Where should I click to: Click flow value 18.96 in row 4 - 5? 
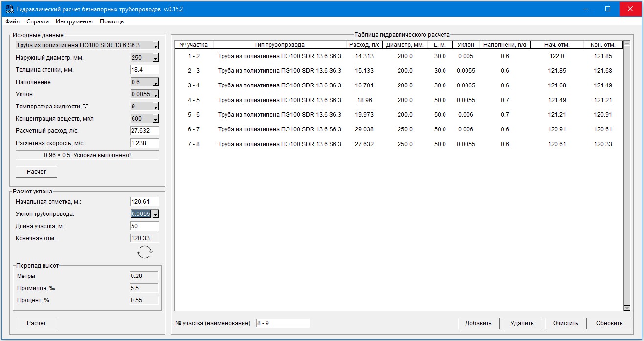pos(364,100)
